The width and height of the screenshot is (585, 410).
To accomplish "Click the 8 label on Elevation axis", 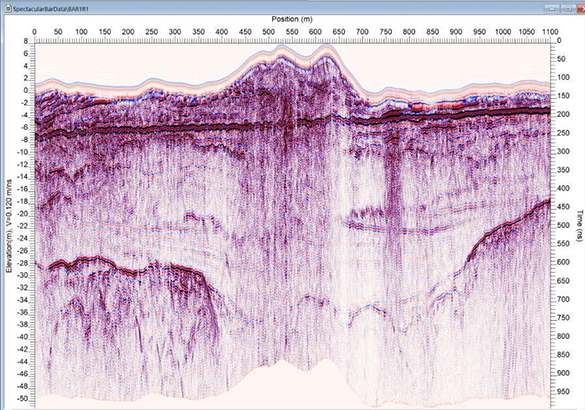I will click(26, 41).
